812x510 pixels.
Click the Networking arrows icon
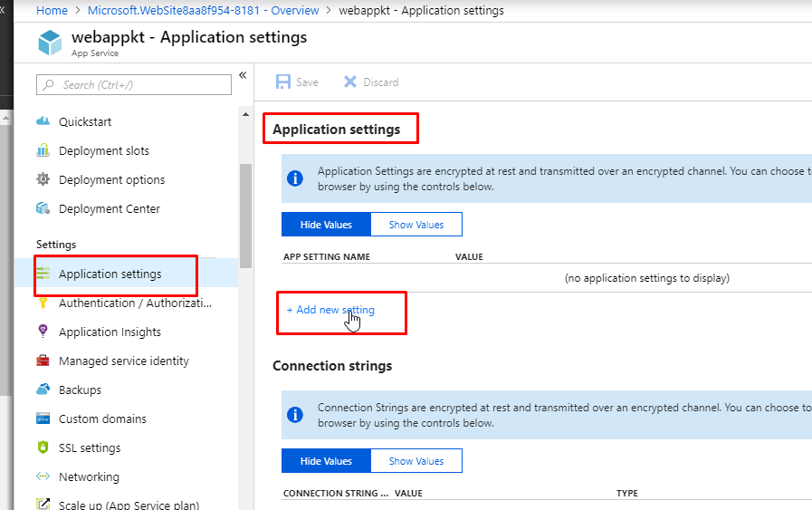(x=43, y=476)
